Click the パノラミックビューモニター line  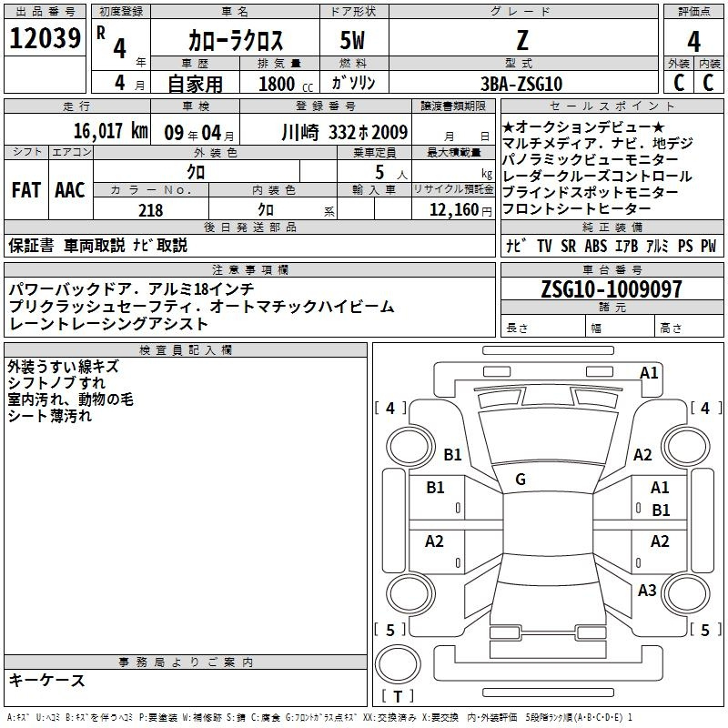pos(590,160)
